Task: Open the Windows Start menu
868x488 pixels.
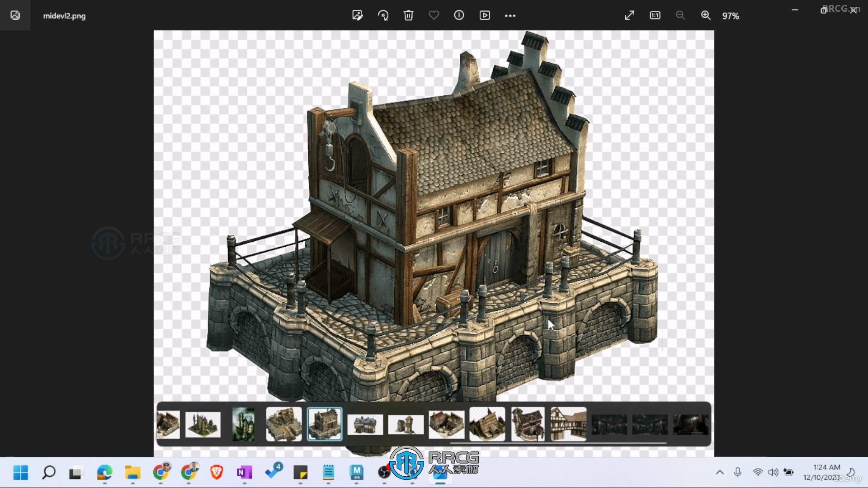Action: [20, 473]
